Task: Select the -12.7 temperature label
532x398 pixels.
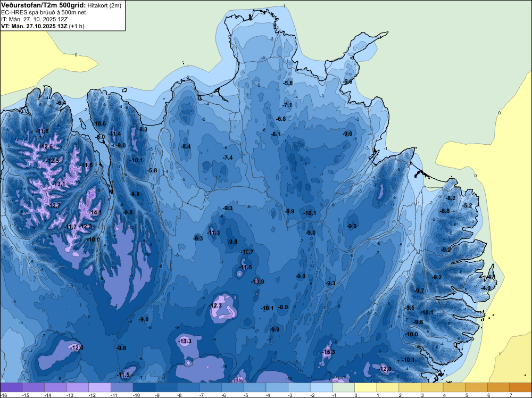Action: point(54,205)
